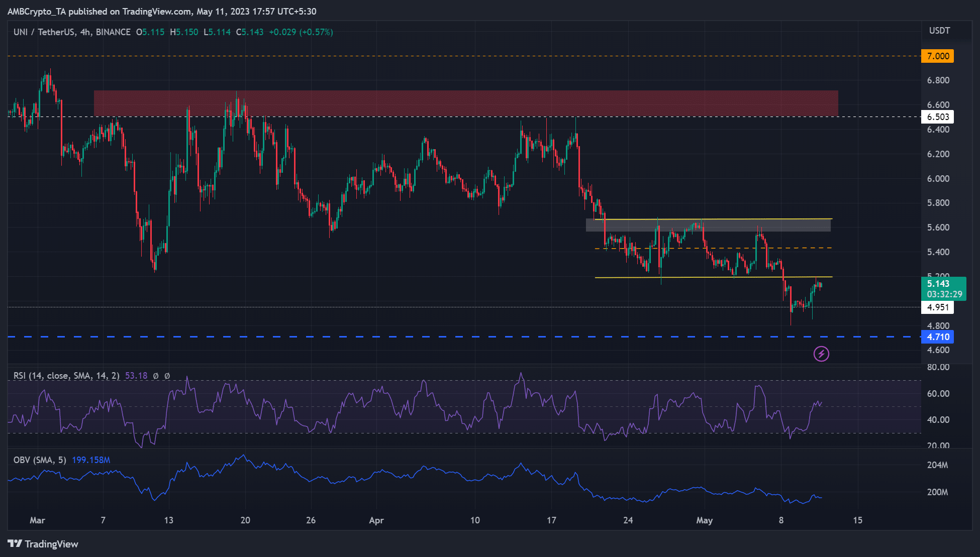The width and height of the screenshot is (980, 557).
Task: Click the Apr date marker on time axis
Action: [376, 520]
